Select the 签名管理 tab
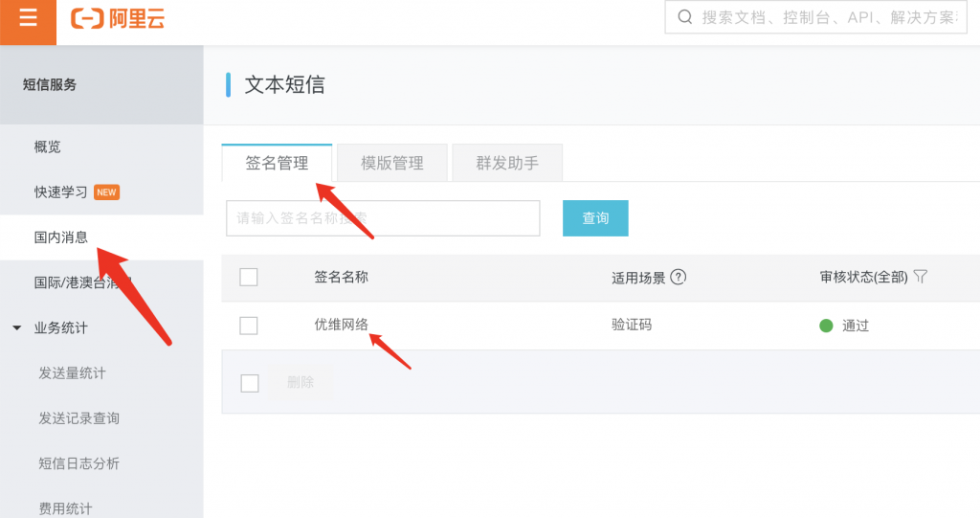 (x=277, y=163)
